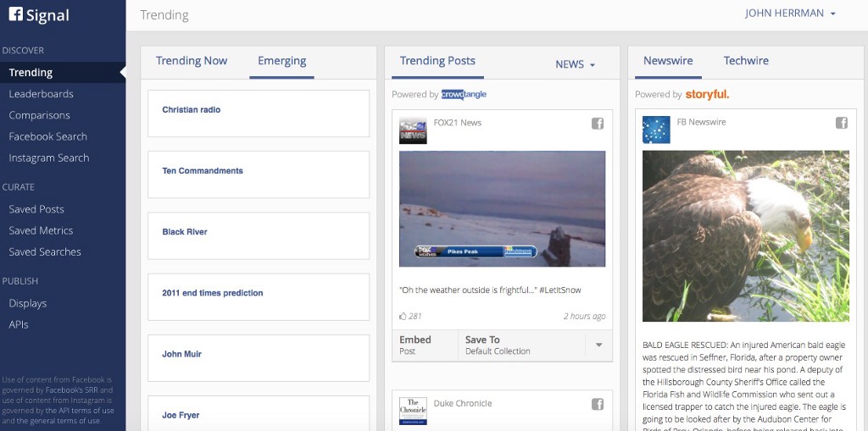View Saved Posts
Viewport: 868px width, 431px height.
coord(36,209)
